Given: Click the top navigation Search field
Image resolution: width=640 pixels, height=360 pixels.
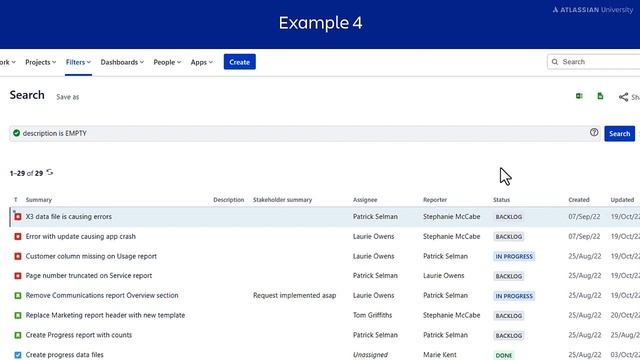Looking at the screenshot, I should click(x=594, y=62).
